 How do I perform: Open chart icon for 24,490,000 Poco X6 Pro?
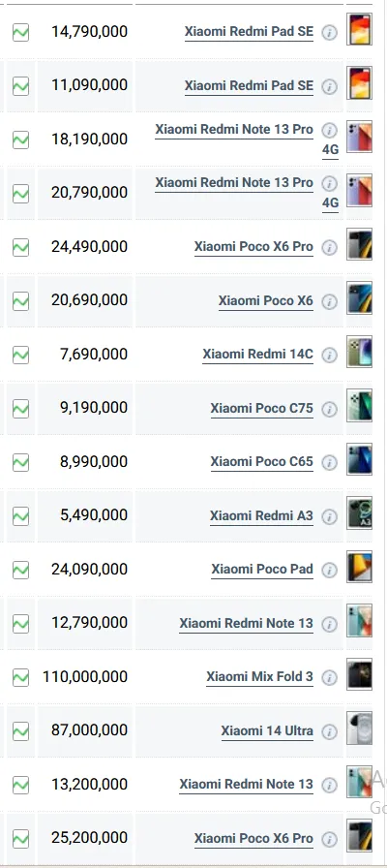20,247
